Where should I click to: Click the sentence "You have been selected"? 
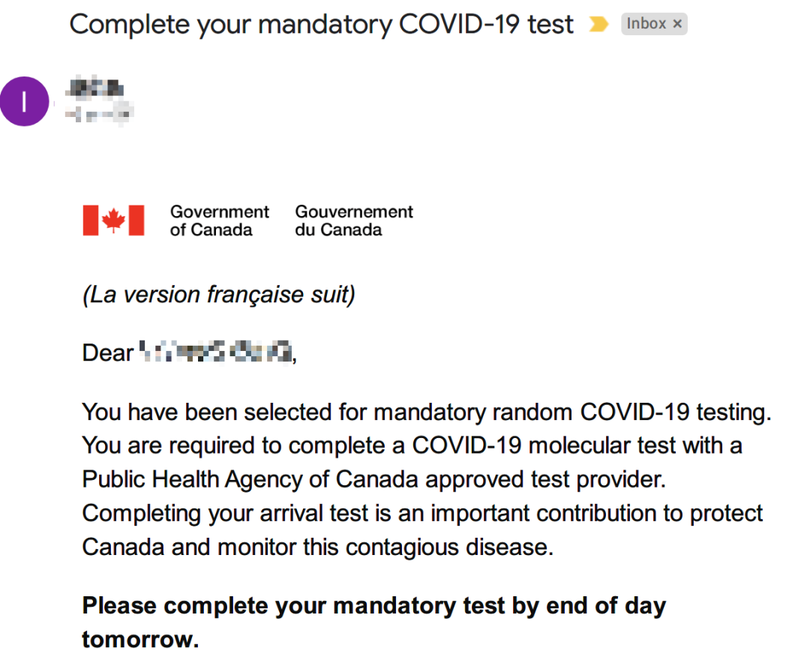[427, 412]
